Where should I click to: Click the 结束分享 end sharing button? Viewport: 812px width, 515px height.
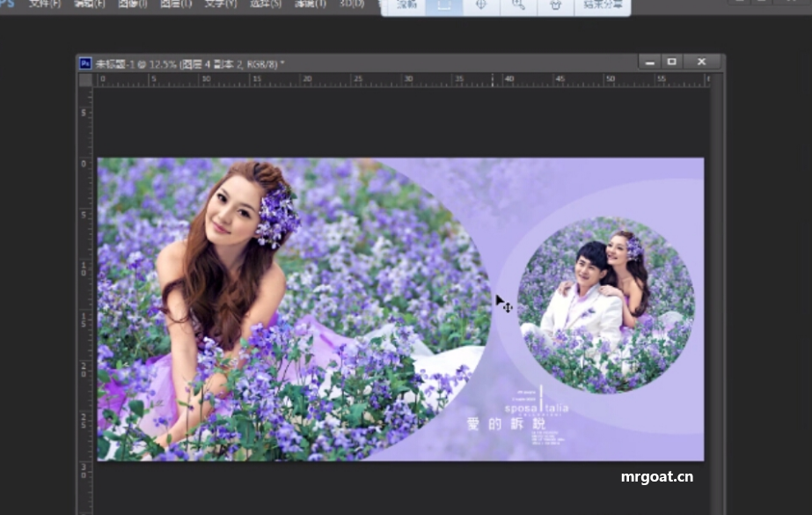click(602, 4)
